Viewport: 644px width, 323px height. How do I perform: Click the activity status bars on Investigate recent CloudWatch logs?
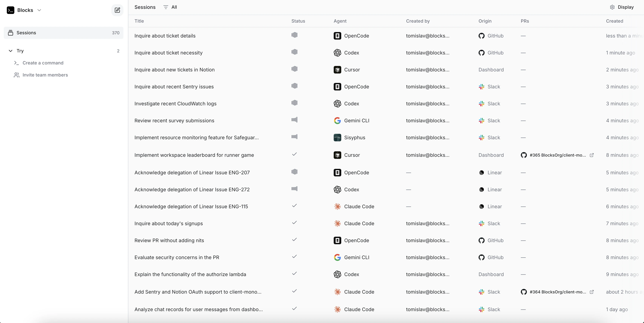tap(294, 103)
